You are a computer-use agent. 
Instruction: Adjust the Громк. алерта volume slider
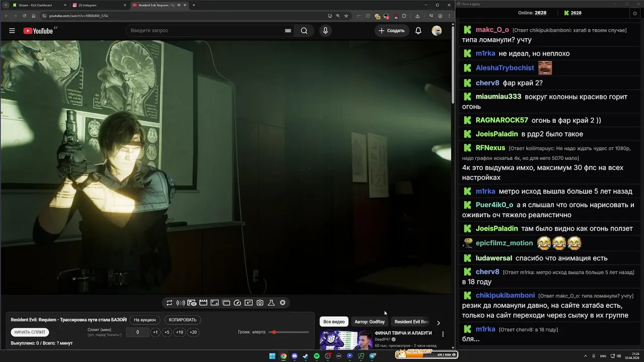click(289, 332)
